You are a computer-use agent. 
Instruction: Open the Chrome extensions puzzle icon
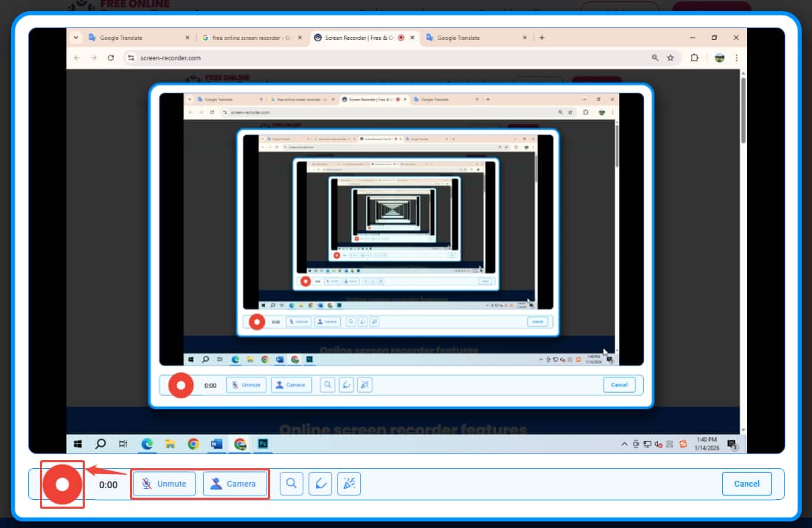695,58
